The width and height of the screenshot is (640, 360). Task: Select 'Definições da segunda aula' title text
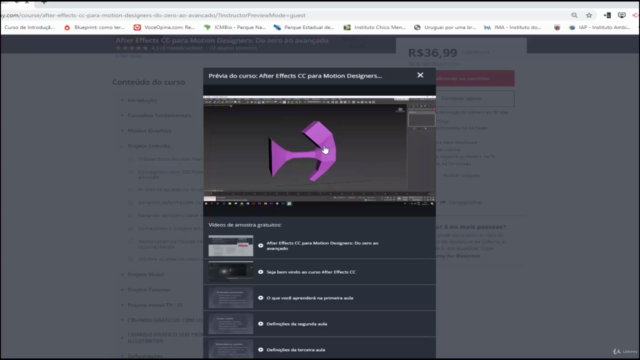[297, 324]
